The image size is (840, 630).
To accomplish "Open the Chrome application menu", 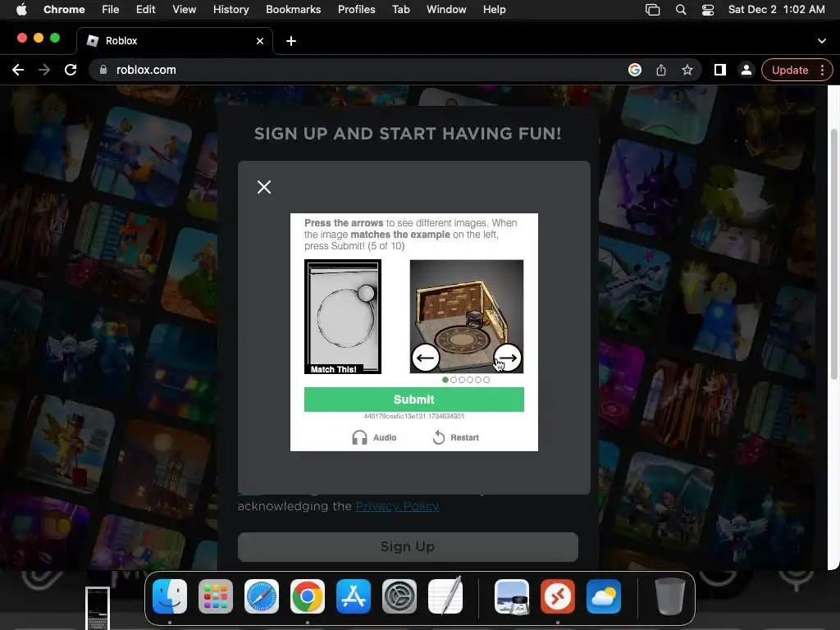I will (64, 10).
